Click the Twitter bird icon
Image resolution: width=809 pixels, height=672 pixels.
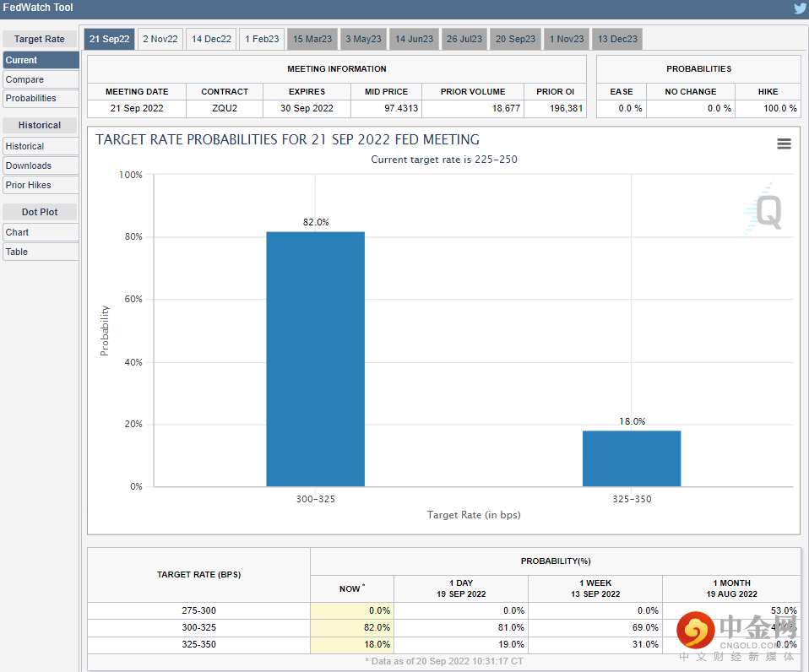(x=799, y=8)
